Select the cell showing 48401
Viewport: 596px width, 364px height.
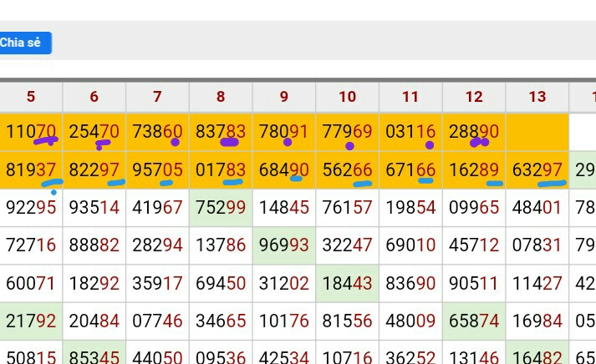(x=537, y=208)
